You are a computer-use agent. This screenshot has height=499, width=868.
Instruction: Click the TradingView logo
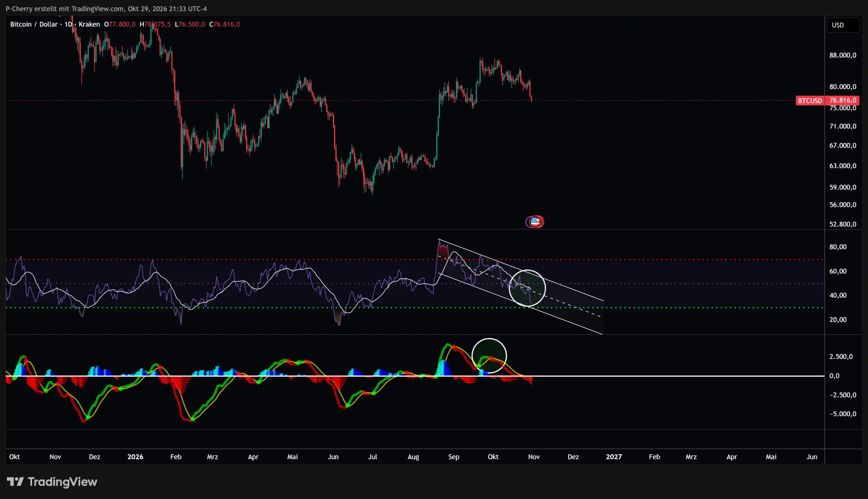52,482
